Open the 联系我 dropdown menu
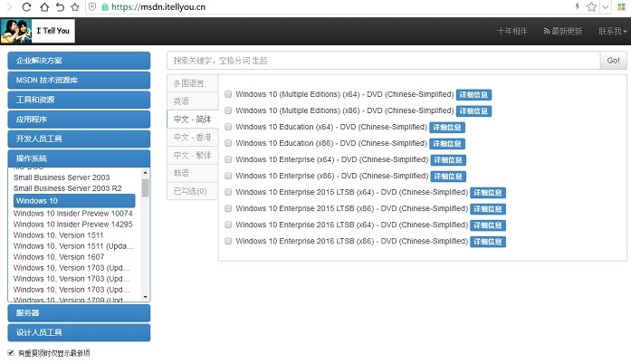Viewport: 631px width, 364px height. pyautogui.click(x=612, y=31)
